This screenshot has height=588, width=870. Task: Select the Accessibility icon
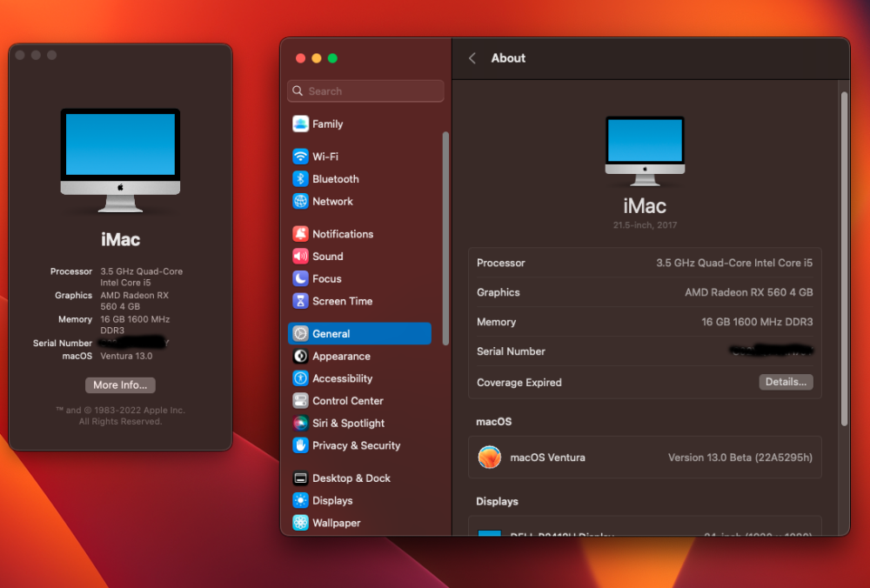[x=300, y=378]
